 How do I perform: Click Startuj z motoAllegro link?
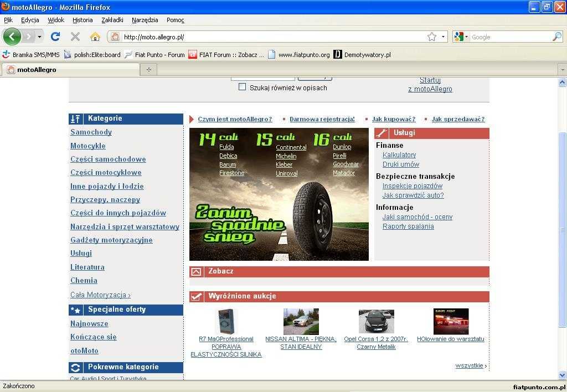click(430, 84)
